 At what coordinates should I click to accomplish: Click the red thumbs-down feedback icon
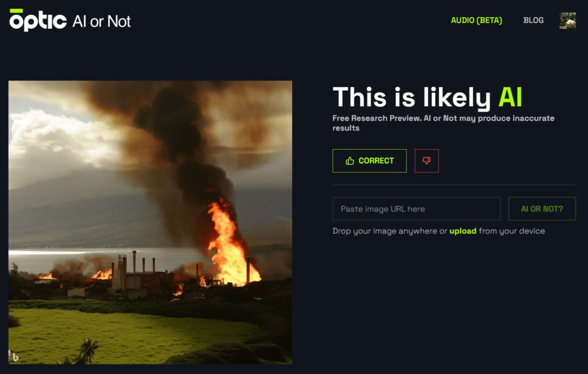click(427, 161)
